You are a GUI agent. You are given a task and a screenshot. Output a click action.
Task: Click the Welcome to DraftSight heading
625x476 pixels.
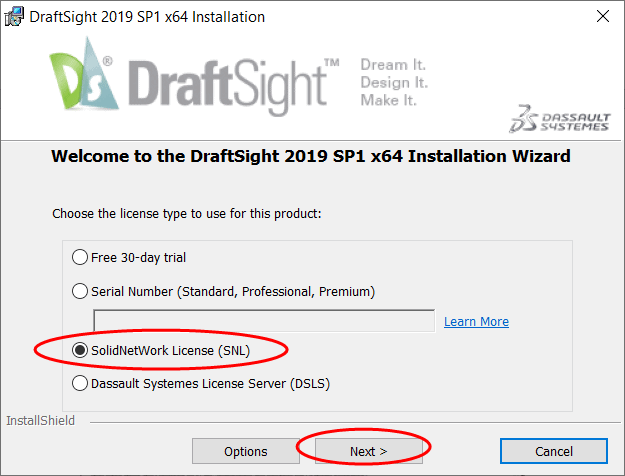coord(310,156)
